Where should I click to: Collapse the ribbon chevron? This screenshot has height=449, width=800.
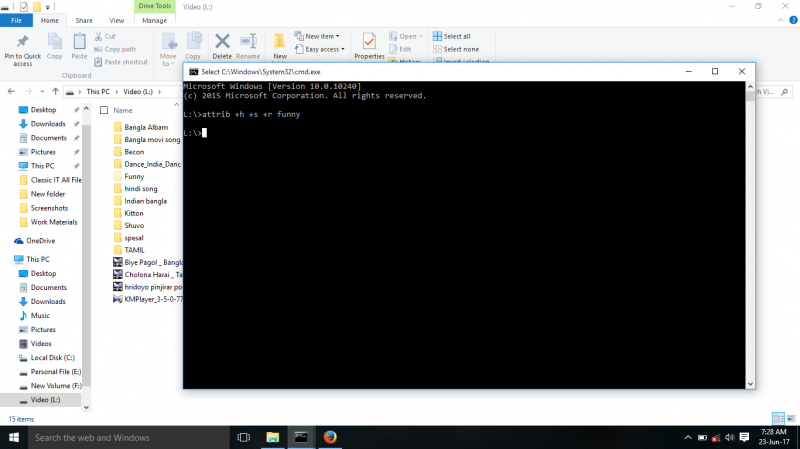tap(781, 20)
